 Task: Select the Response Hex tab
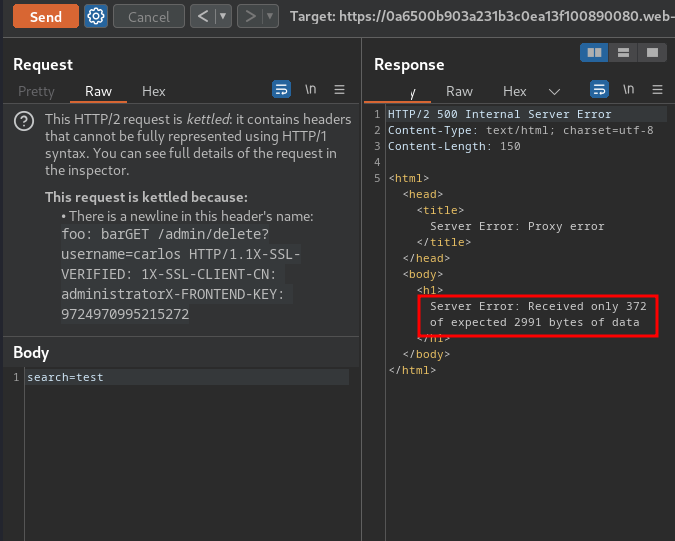click(514, 91)
